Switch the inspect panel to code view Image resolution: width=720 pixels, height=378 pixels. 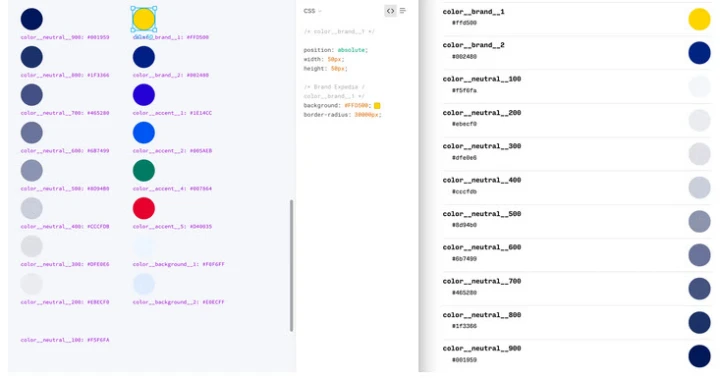390,11
